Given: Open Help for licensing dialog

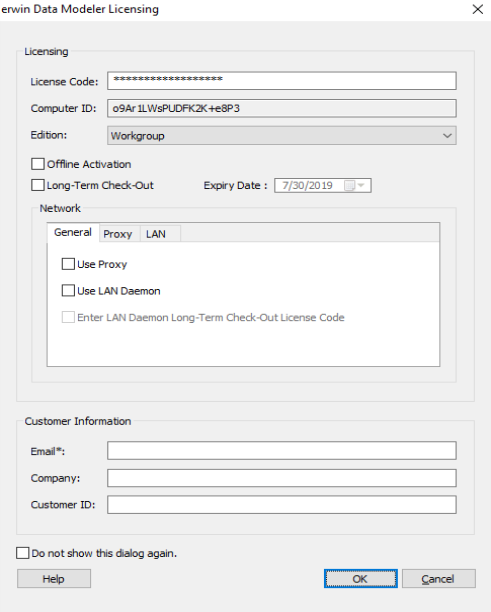Looking at the screenshot, I should pyautogui.click(x=54, y=578).
